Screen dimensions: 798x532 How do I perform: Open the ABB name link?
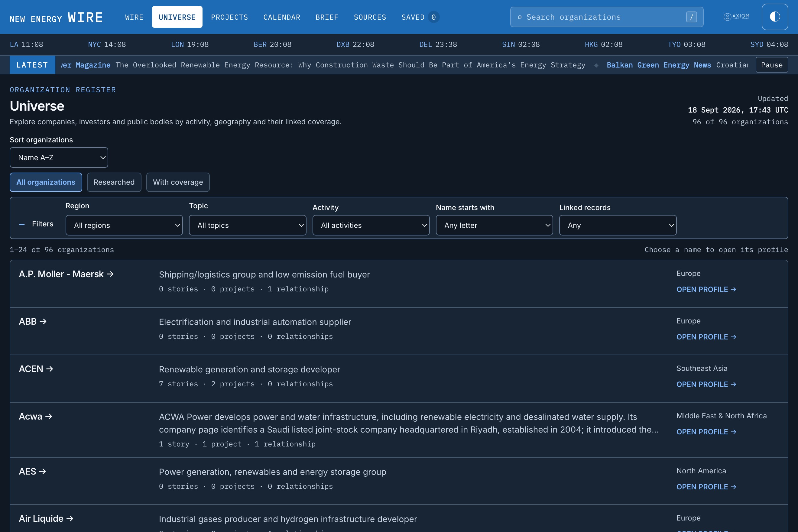pos(33,322)
